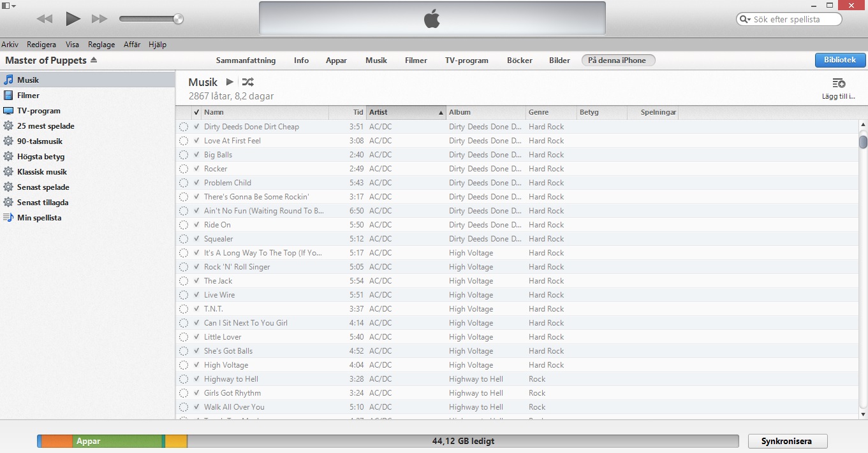This screenshot has width=868, height=453.
Task: Open the 25 mest spelade smart playlist
Action: pos(87,126)
